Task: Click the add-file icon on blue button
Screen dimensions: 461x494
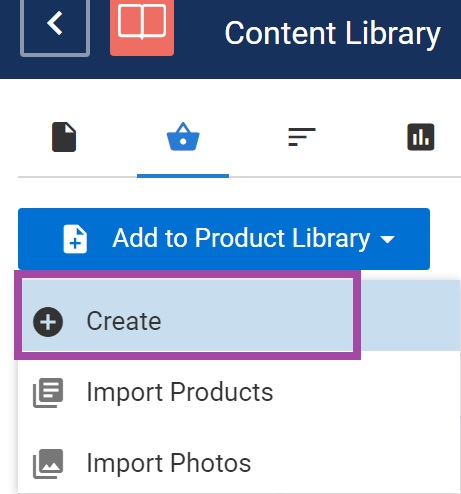Action: coord(75,239)
